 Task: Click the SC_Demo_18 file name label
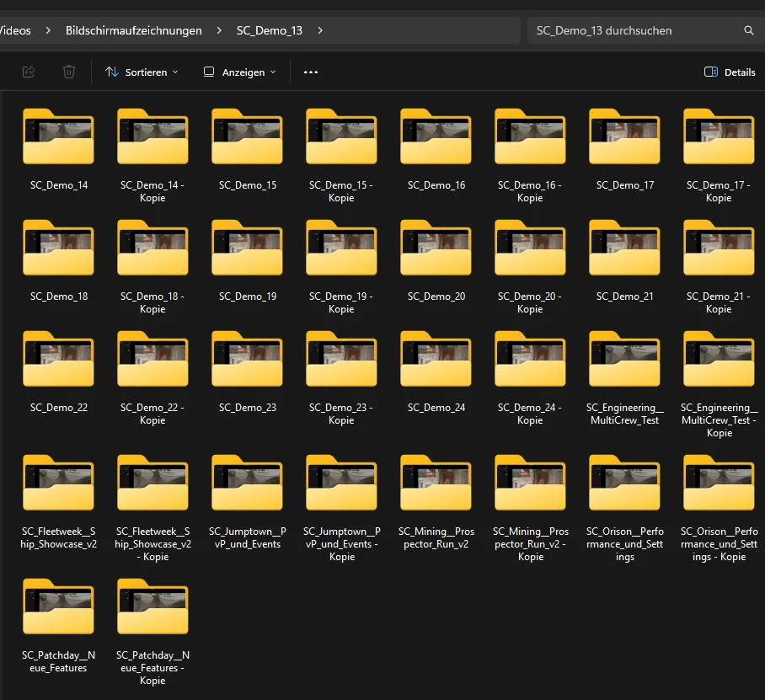coord(58,297)
